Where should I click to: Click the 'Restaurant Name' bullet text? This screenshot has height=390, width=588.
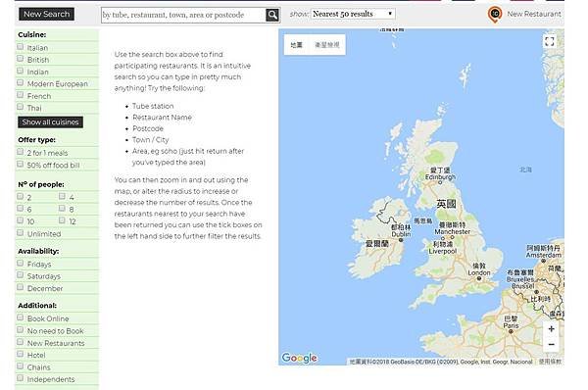pyautogui.click(x=162, y=118)
